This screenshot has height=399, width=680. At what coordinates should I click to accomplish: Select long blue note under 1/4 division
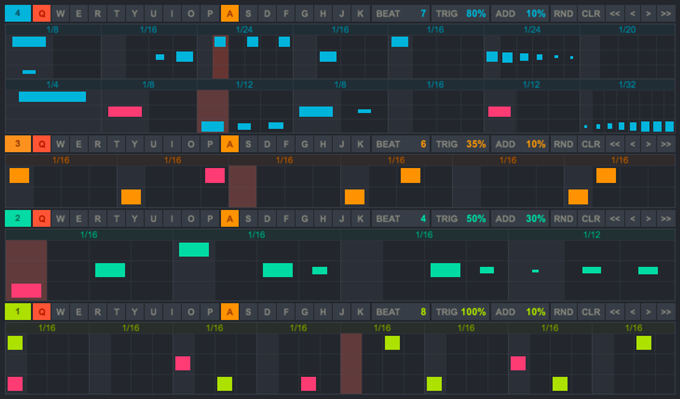coord(52,97)
